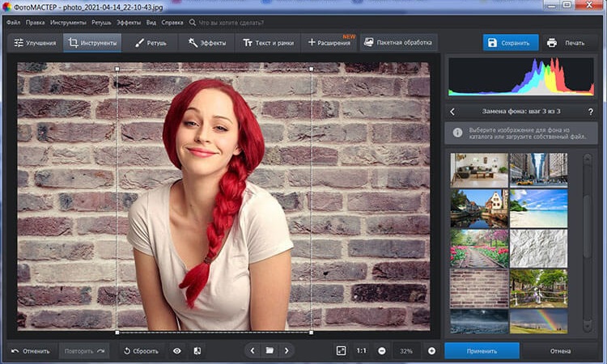Screen dimensions: 607x364
Task: Open the folder icon in bottom toolbar
Action: tap(270, 351)
